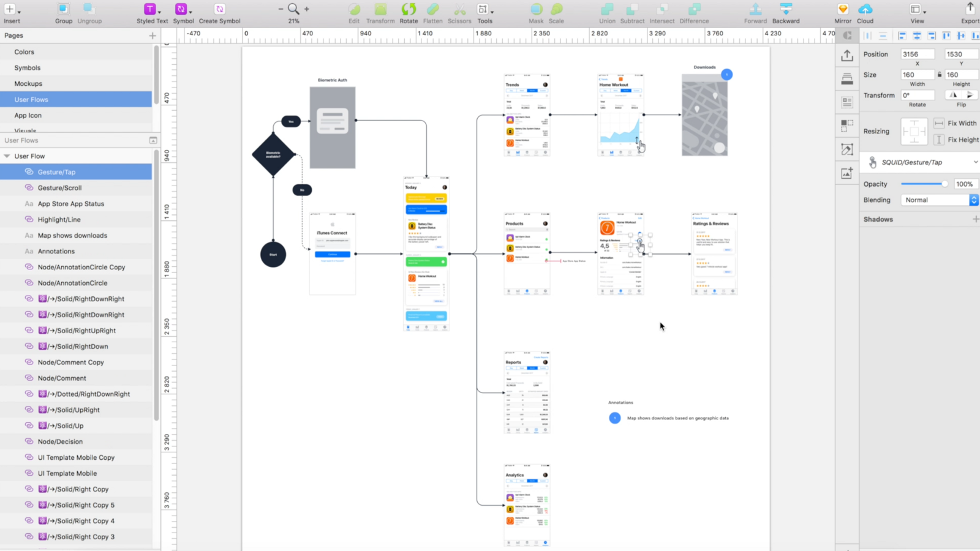Apply the Mask tool
Image resolution: width=980 pixels, height=551 pixels.
pos(536,10)
